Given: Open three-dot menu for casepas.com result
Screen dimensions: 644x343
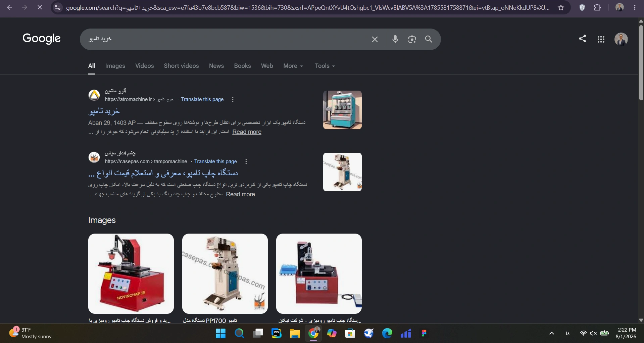Looking at the screenshot, I should pyautogui.click(x=246, y=161).
